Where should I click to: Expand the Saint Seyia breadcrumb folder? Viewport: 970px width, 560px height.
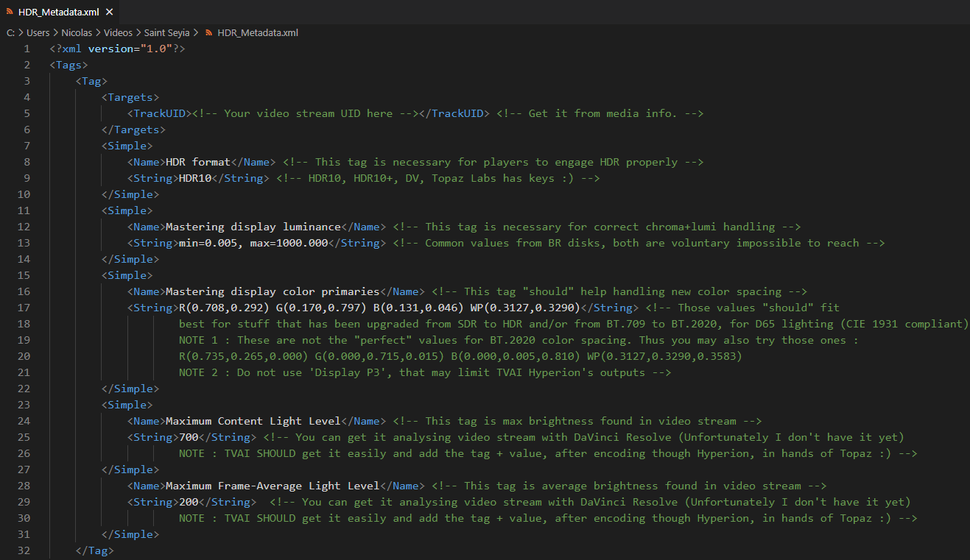166,33
